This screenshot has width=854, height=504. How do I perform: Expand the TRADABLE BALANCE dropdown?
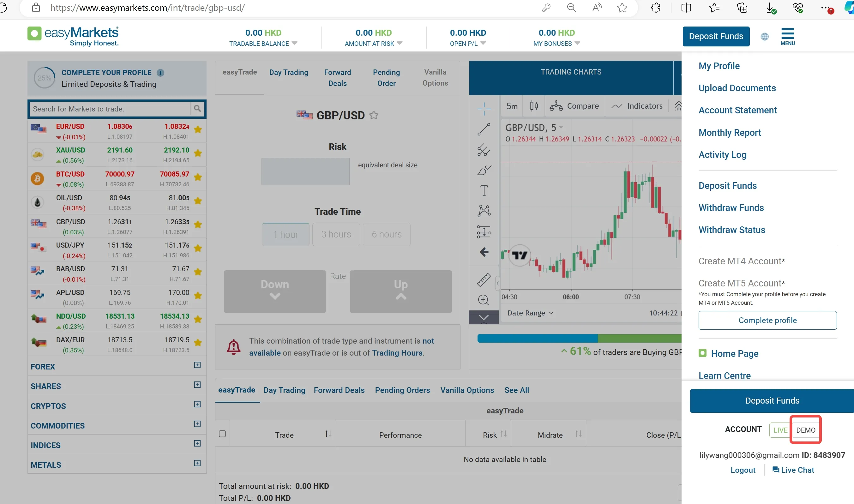coord(294,43)
